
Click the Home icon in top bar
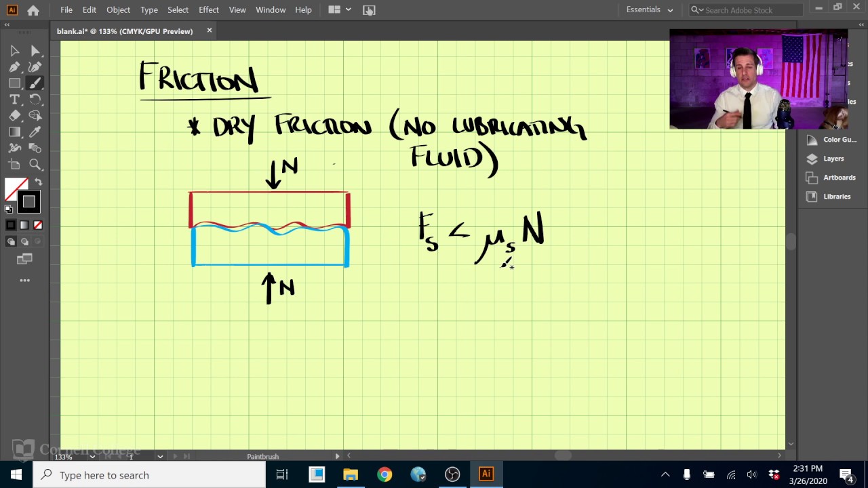(33, 10)
